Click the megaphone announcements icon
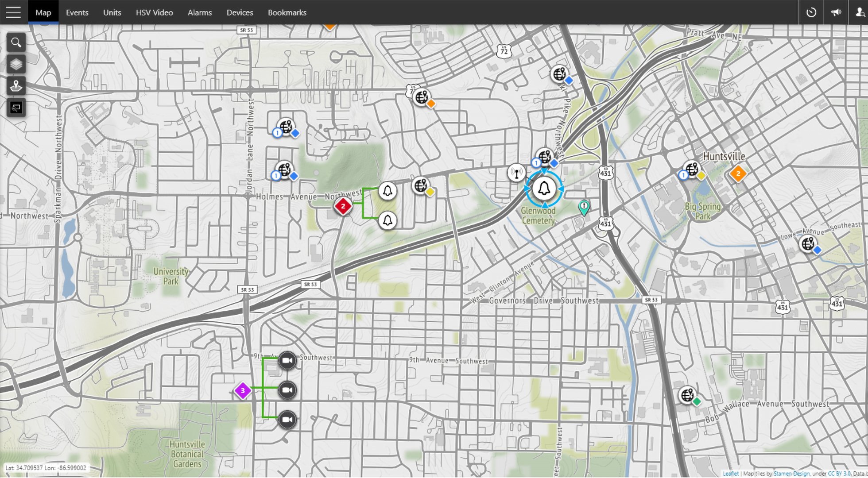 tap(836, 12)
